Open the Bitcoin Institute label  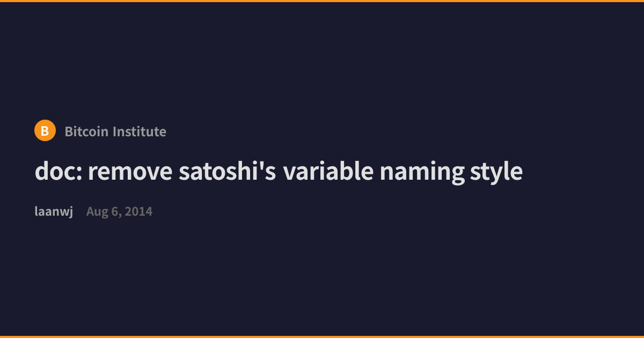(115, 131)
